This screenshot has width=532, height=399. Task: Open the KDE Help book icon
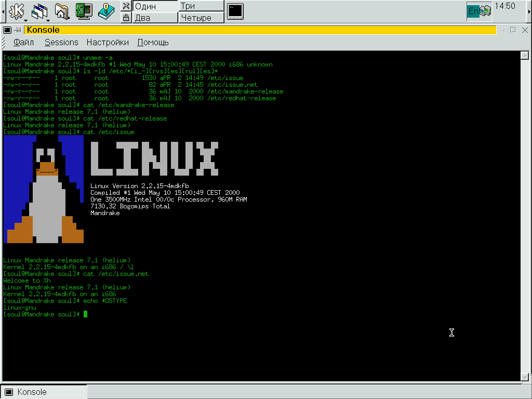coord(106,11)
